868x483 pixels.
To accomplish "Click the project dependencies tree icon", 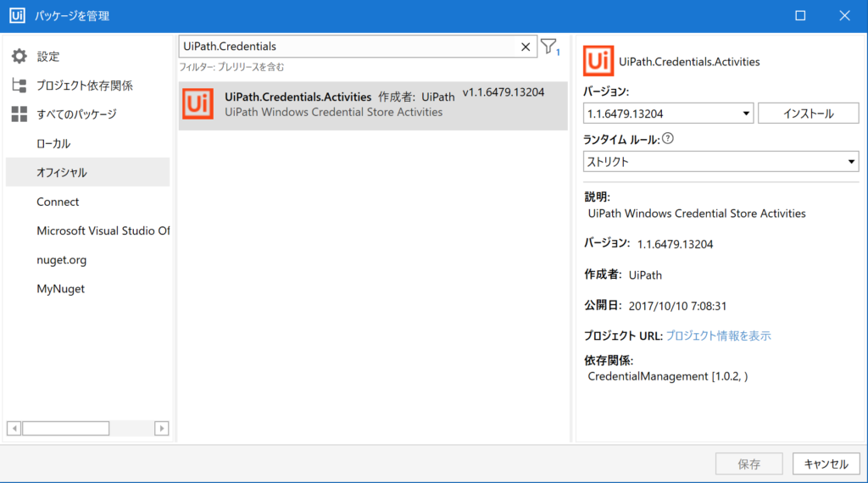I will 19,86.
